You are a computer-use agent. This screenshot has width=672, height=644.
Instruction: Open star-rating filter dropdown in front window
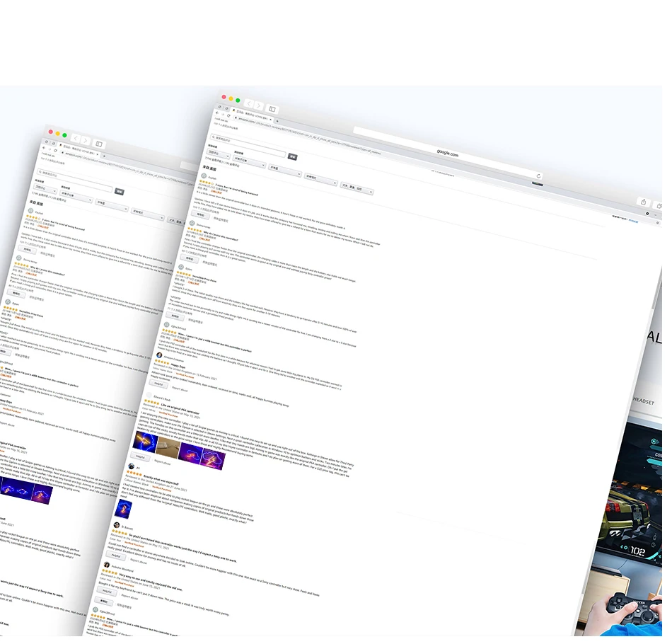pyautogui.click(x=285, y=171)
